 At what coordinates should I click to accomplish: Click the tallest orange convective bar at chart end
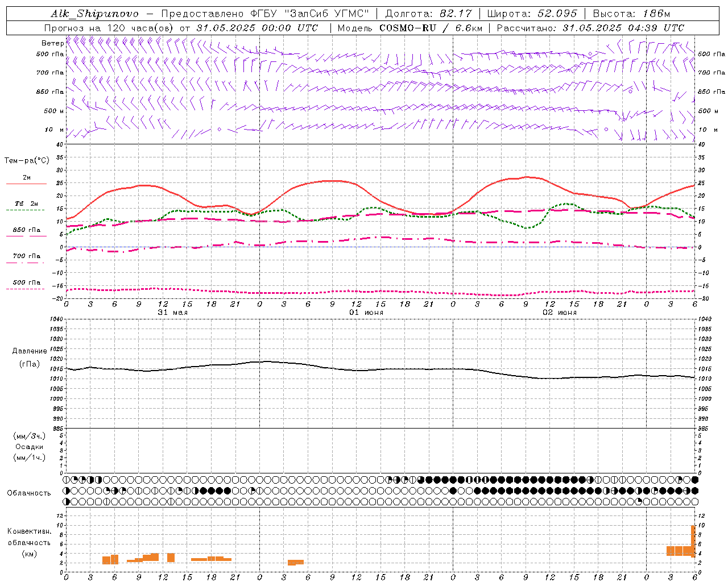click(x=693, y=541)
